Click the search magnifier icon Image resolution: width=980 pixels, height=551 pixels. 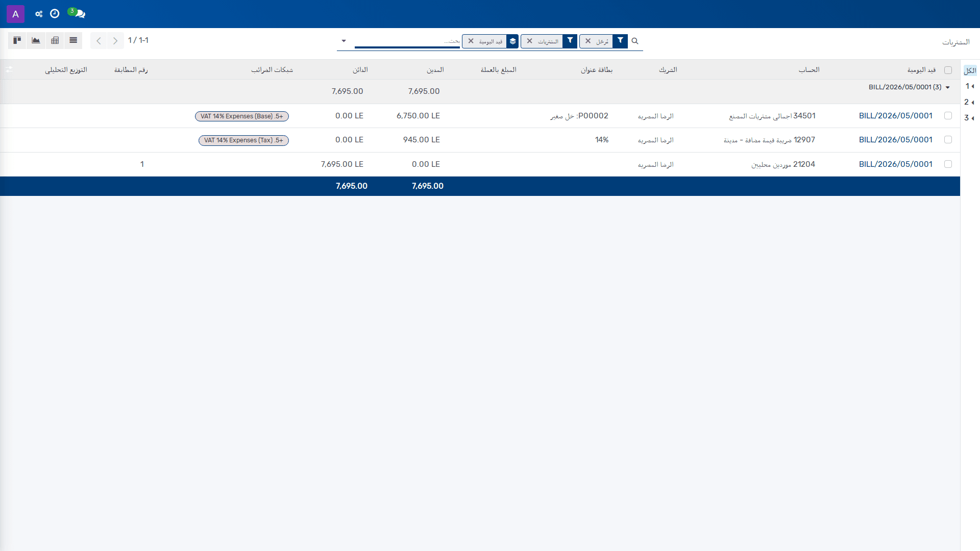point(635,41)
